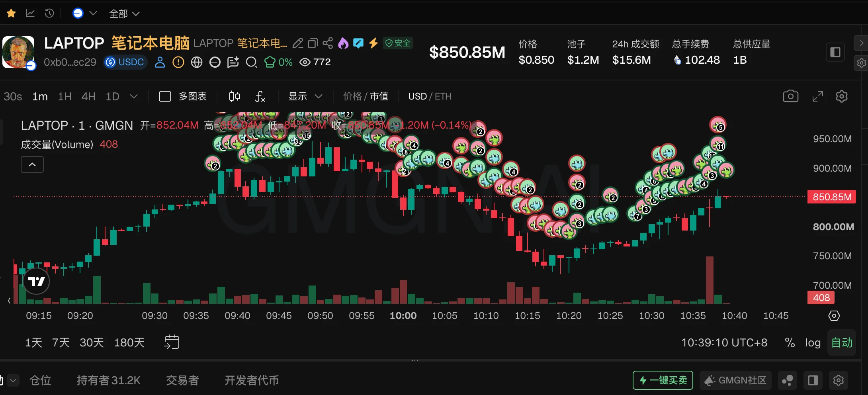The image size is (868, 395).
Task: Click the TradingView logo
Action: (x=36, y=281)
